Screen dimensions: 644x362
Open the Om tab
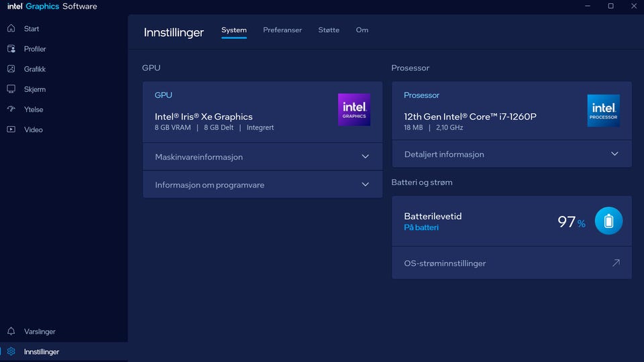[x=362, y=30]
